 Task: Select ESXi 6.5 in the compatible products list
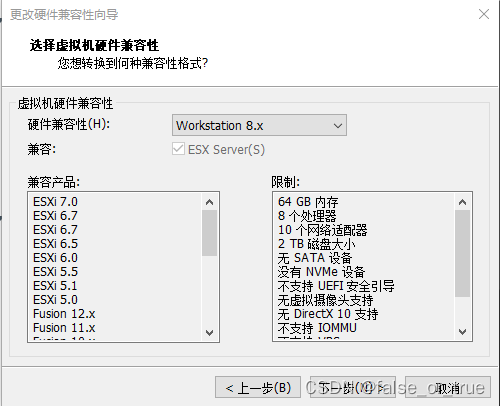[x=55, y=244]
